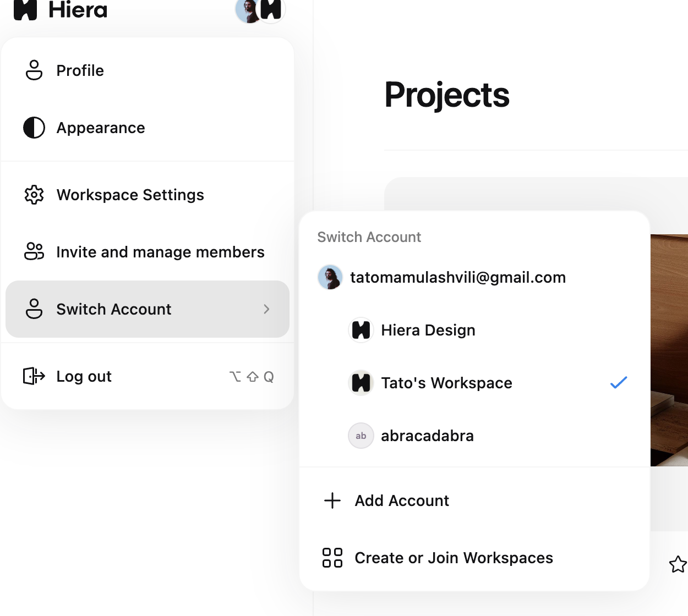Click the Profile person icon
The height and width of the screenshot is (616, 688).
pos(34,70)
